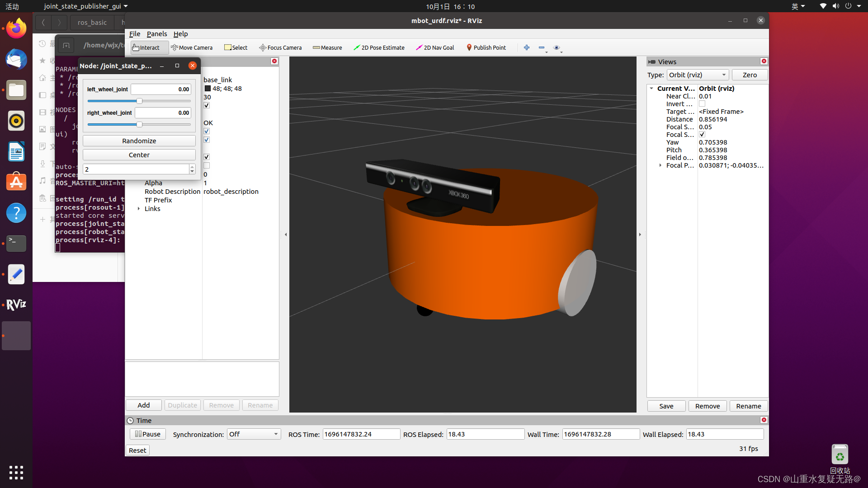Viewport: 868px width, 488px height.
Task: Click the Reset button
Action: click(x=137, y=450)
